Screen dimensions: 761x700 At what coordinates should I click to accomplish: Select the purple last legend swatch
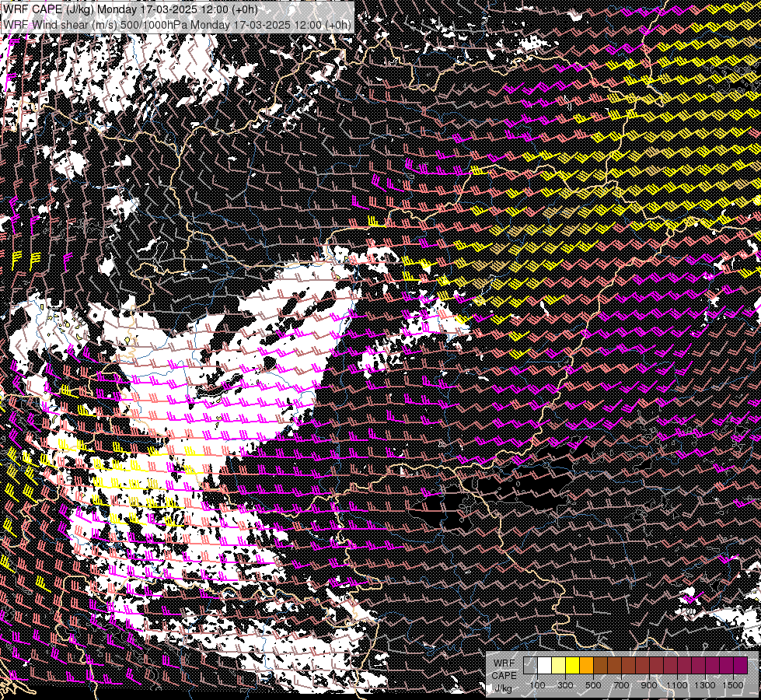click(741, 665)
